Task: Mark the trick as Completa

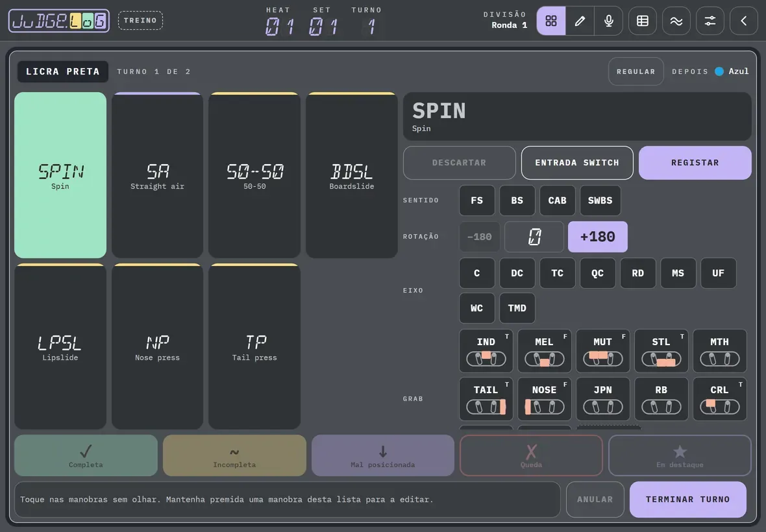Action: (86, 455)
